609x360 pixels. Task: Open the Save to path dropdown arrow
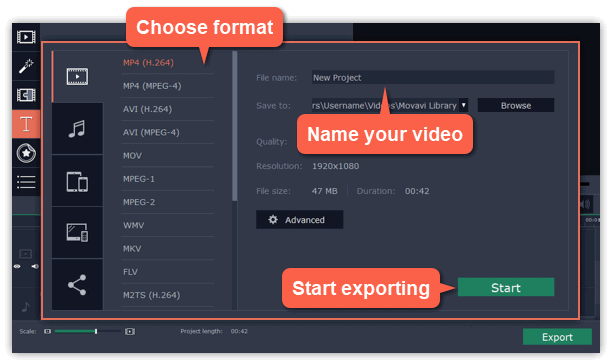click(x=463, y=105)
